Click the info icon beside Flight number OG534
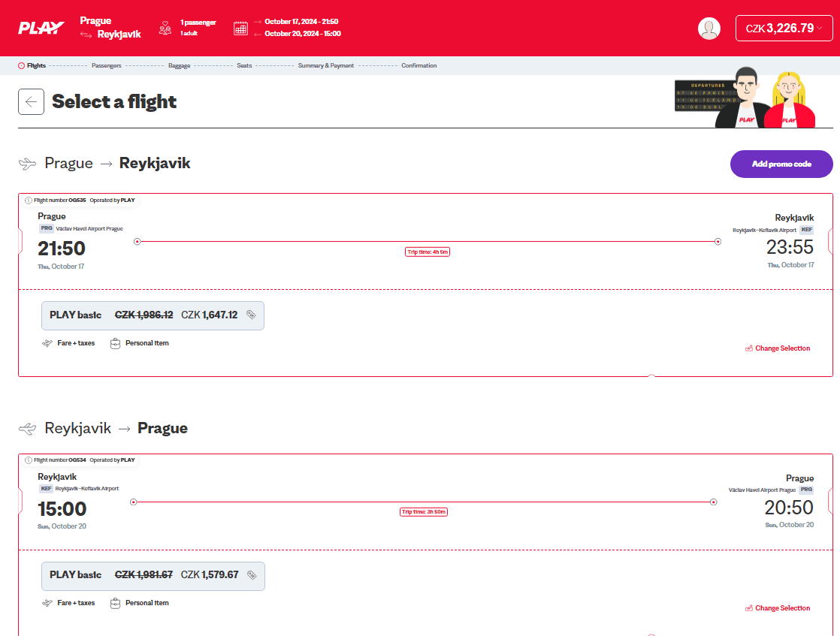The width and height of the screenshot is (840, 636). pyautogui.click(x=29, y=460)
